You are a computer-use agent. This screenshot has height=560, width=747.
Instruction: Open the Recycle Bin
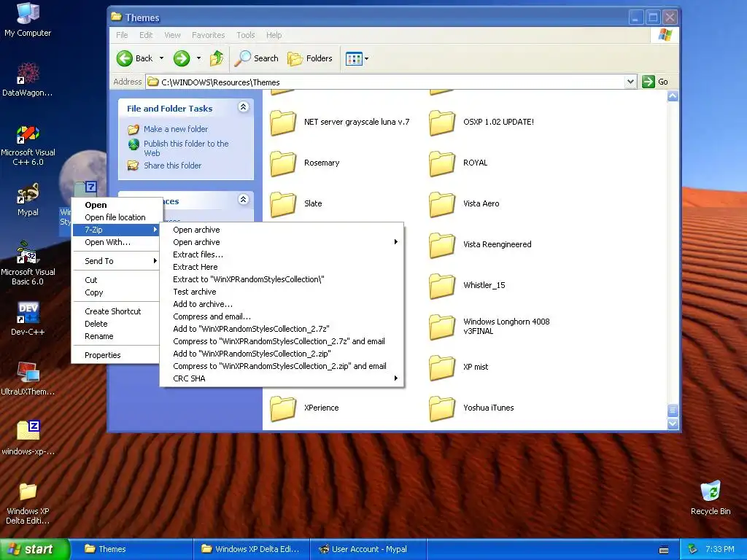711,497
